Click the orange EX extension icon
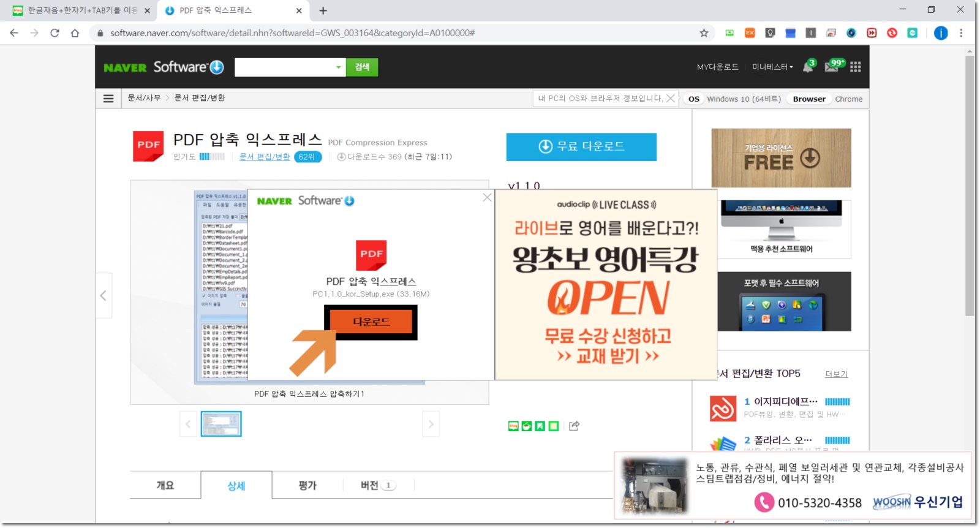This screenshot has height=528, width=980. coord(750,33)
